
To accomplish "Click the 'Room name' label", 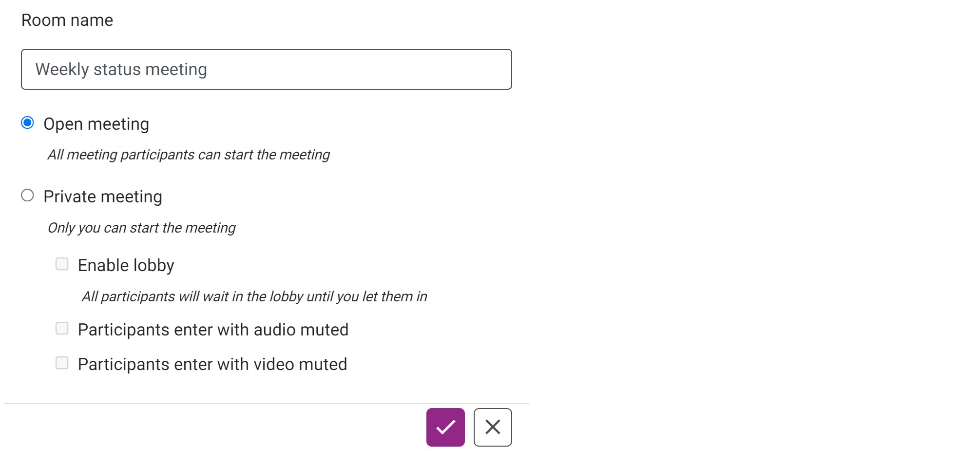I will (67, 20).
